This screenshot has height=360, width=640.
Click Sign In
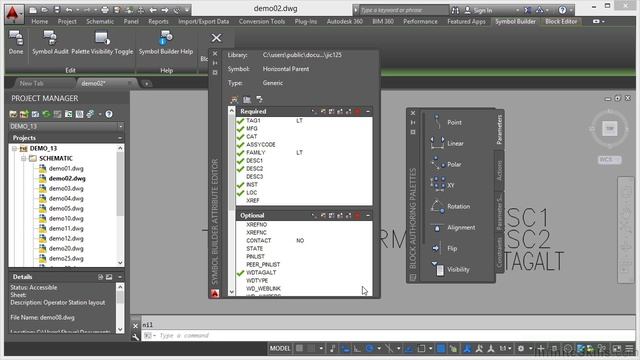pos(483,10)
